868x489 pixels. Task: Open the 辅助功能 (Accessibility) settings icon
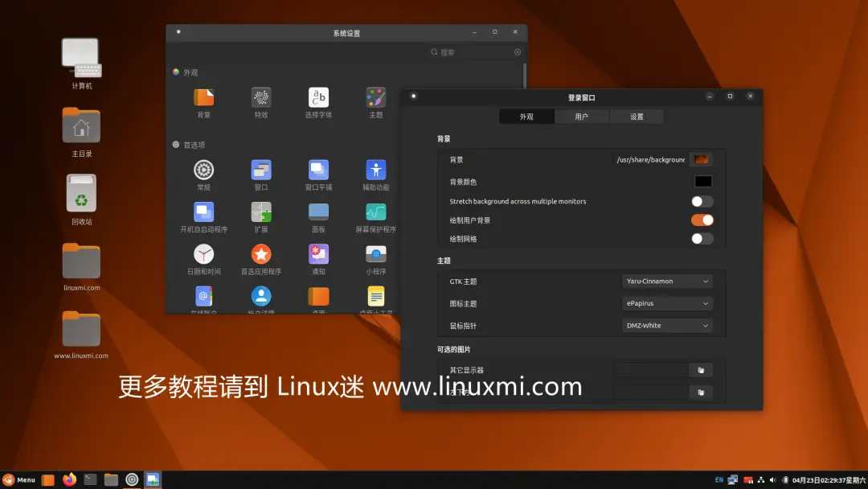tap(375, 171)
